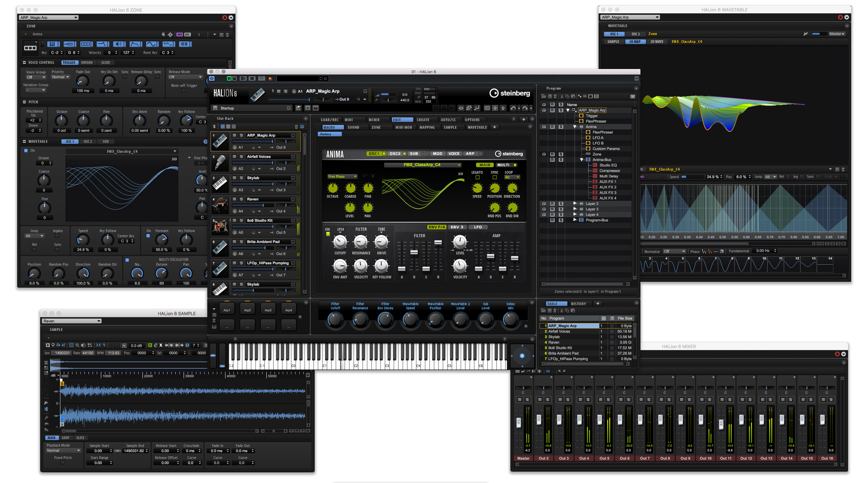
Task: Click the RAM icon in main toolbar
Action: [x=487, y=108]
